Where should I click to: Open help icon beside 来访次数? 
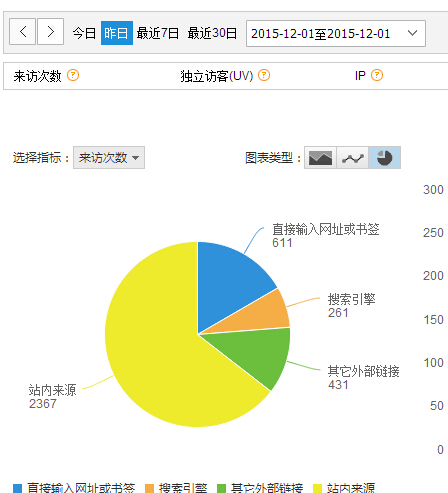pos(73,75)
